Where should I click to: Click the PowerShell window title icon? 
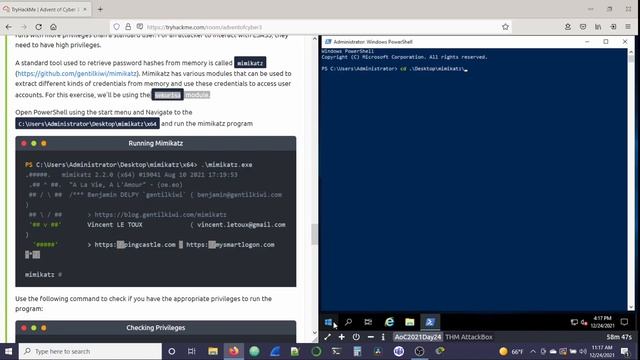tap(328, 42)
